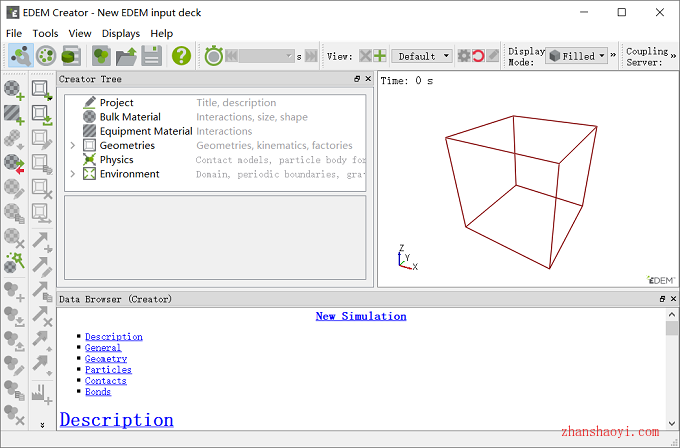Viewport: 680px width, 448px height.
Task: Click the green plus view icon
Action: click(380, 56)
